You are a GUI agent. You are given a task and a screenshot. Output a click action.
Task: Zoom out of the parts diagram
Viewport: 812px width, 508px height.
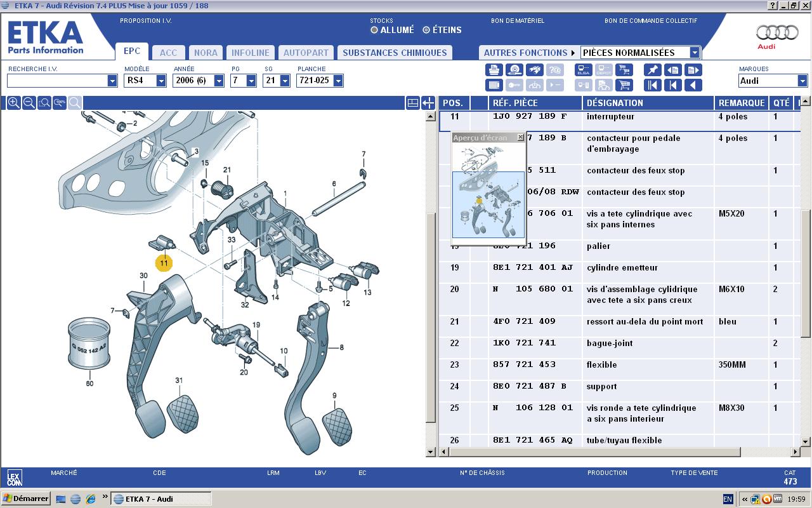(x=29, y=103)
